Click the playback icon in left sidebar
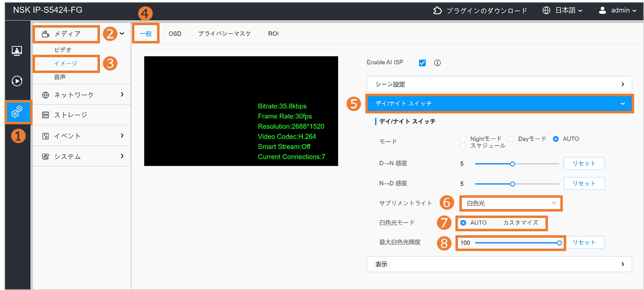Image resolution: width=644 pixels, height=290 pixels. pos(17,81)
